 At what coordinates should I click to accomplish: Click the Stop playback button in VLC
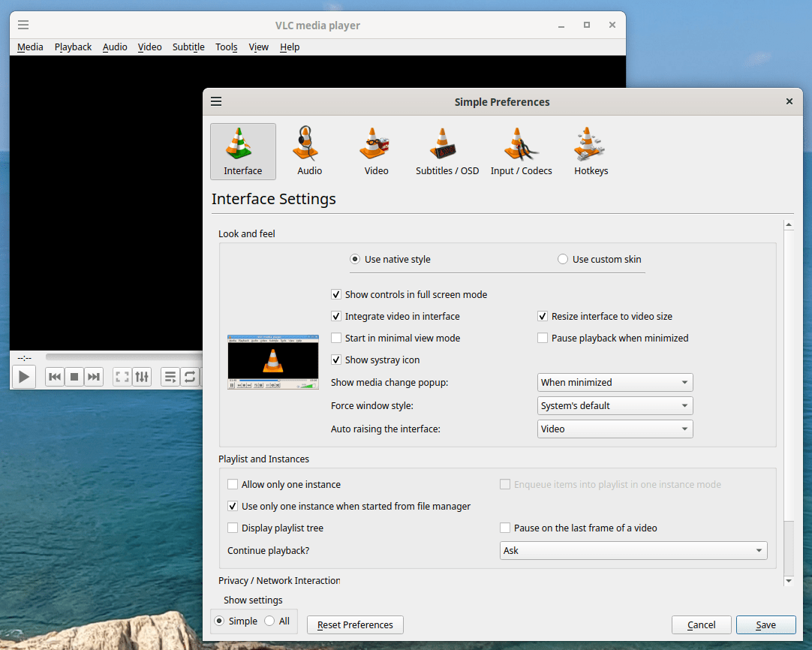pos(74,377)
